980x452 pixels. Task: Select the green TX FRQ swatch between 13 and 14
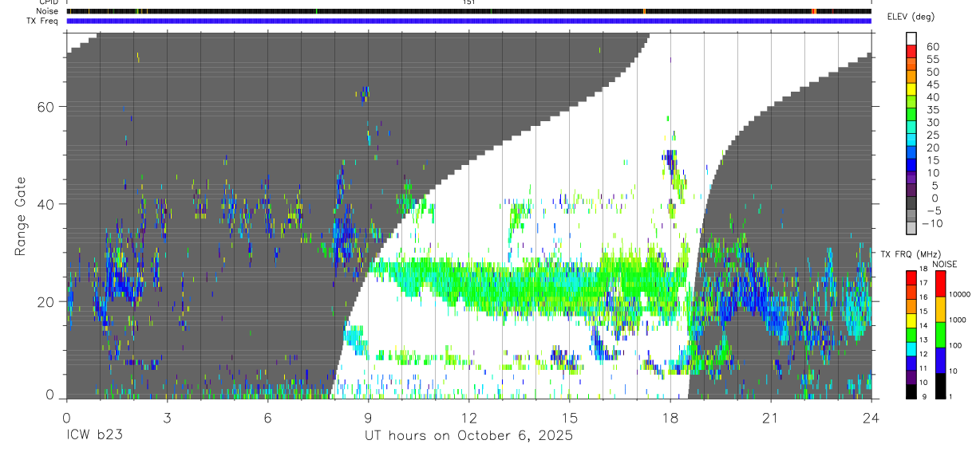[911, 333]
